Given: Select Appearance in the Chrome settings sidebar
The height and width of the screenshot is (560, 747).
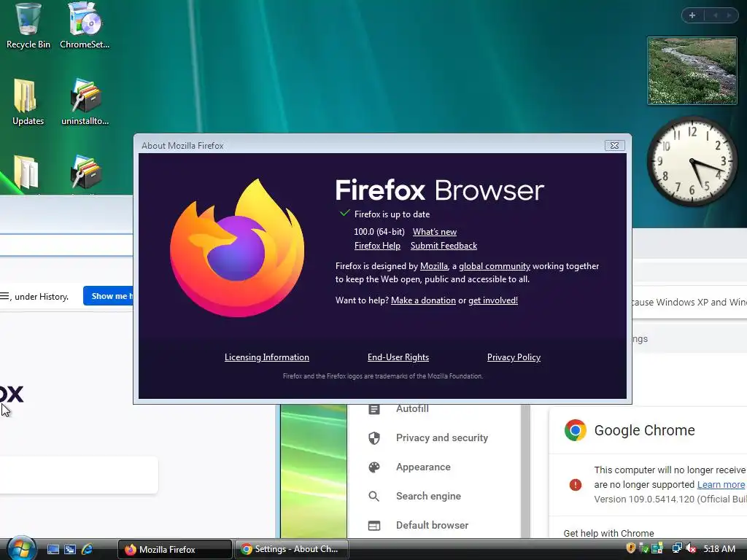Looking at the screenshot, I should tap(423, 467).
